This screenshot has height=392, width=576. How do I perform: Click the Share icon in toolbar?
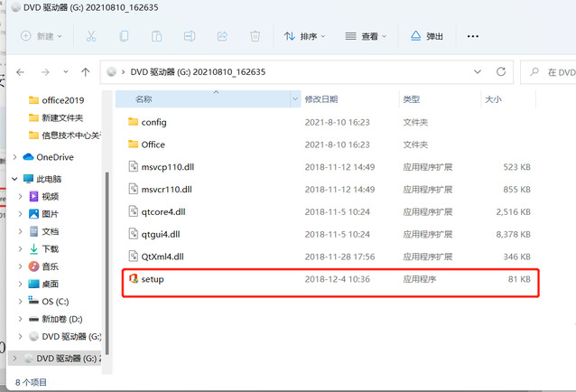(x=222, y=37)
